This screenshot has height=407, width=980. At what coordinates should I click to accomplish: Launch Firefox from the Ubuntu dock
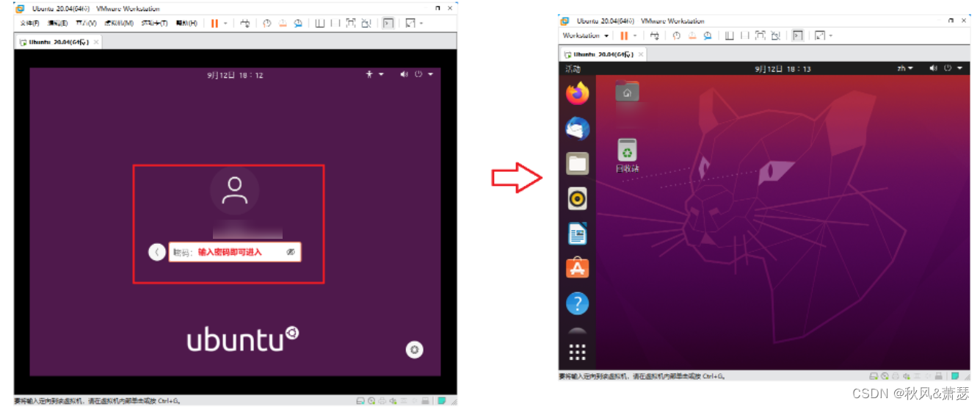coord(578,93)
